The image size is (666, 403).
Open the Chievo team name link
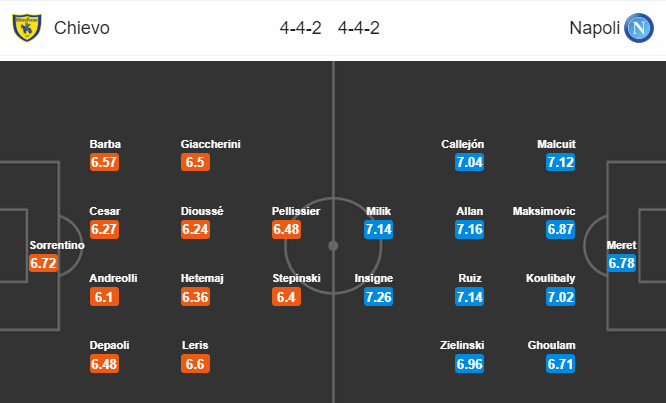(x=82, y=28)
